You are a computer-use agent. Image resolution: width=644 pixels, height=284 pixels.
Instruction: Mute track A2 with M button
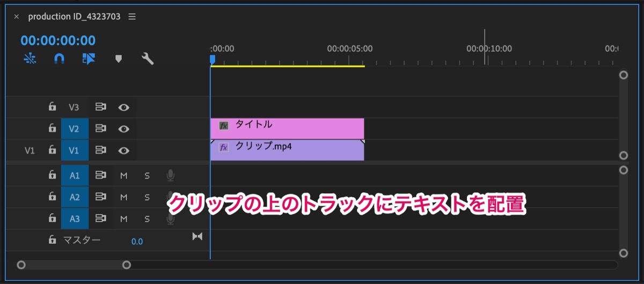(124, 197)
